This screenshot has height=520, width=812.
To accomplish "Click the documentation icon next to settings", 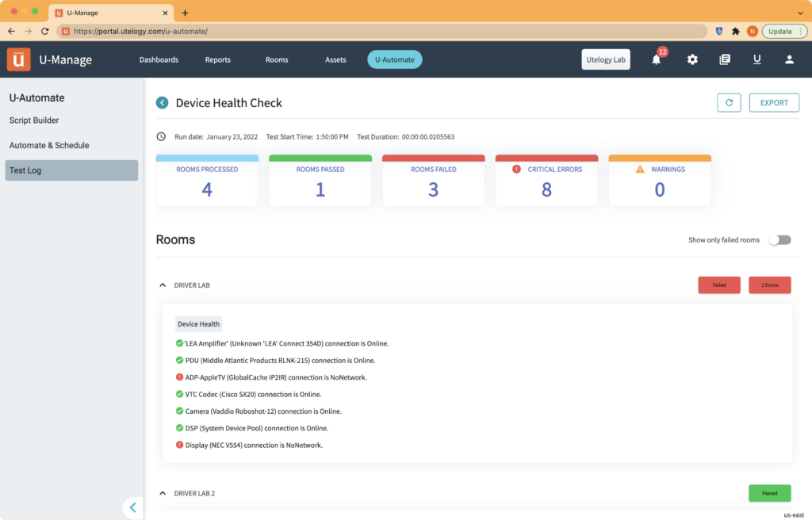I will click(724, 59).
